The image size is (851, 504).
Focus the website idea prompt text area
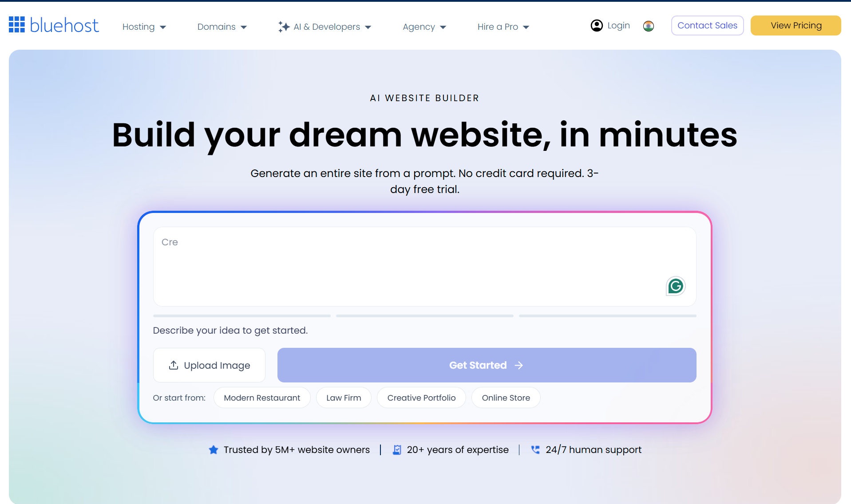(x=424, y=266)
